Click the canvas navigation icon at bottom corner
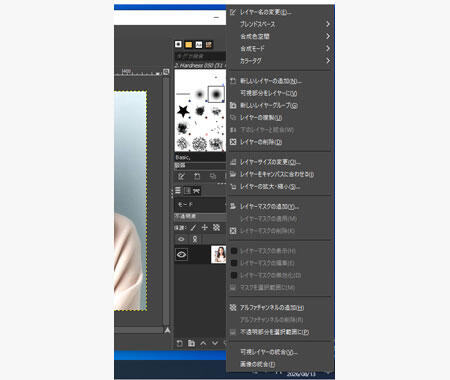Image resolution: width=450 pixels, height=380 pixels. 167,330
